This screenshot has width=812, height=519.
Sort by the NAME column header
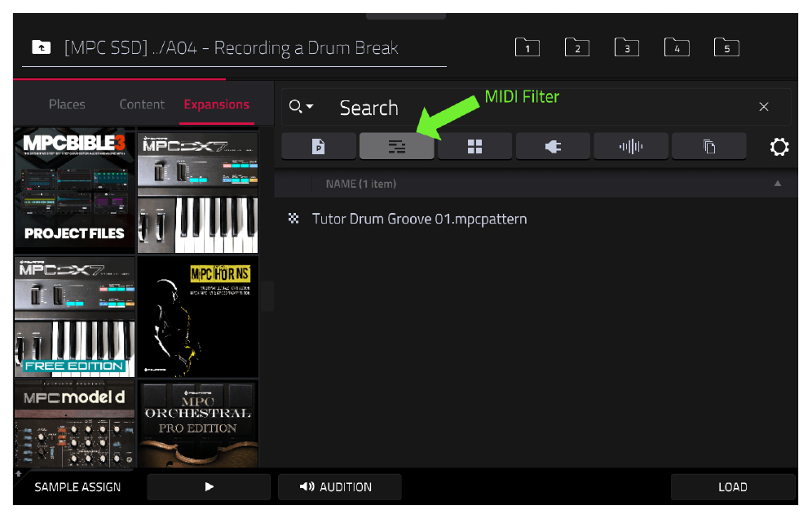(361, 184)
